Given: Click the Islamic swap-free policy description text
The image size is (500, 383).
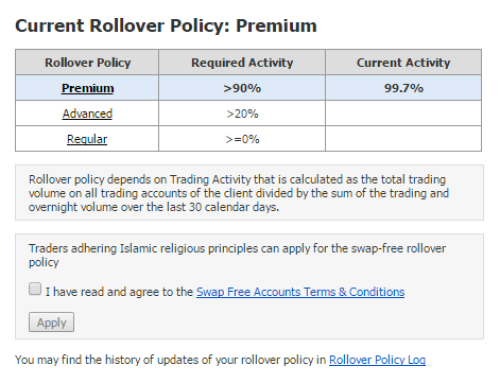Looking at the screenshot, I should pos(237,255).
